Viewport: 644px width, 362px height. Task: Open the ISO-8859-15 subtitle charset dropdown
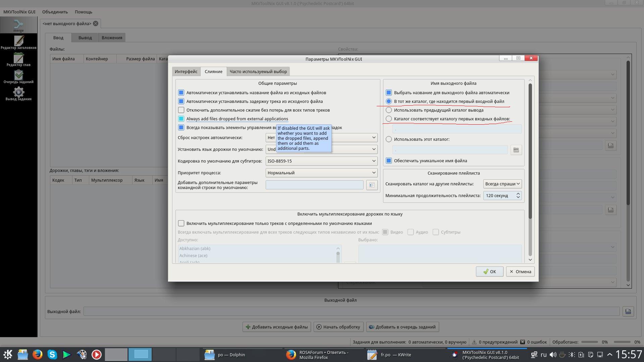321,161
